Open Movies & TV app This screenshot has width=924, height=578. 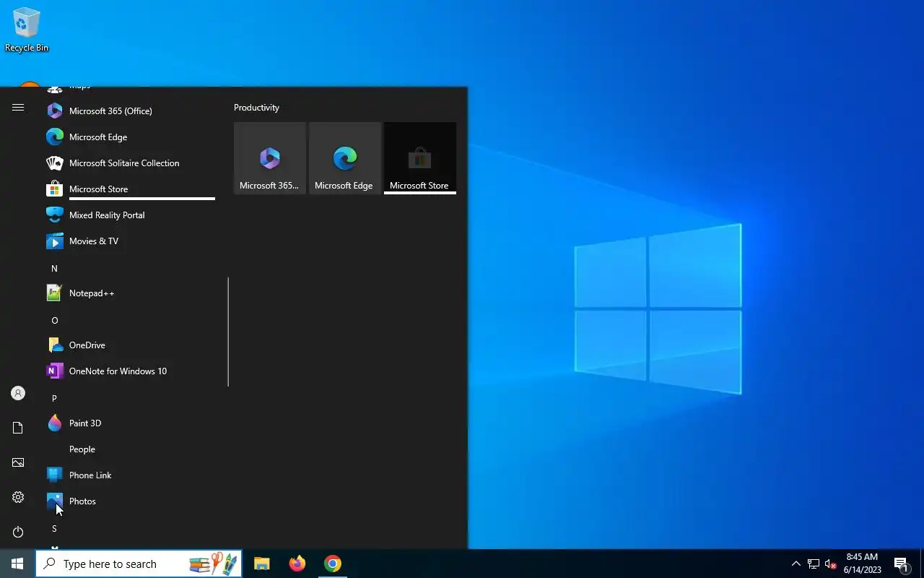pyautogui.click(x=130, y=241)
